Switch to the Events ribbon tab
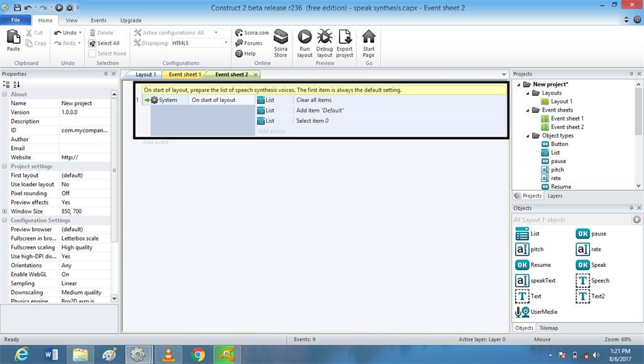644x364 pixels. (x=99, y=20)
